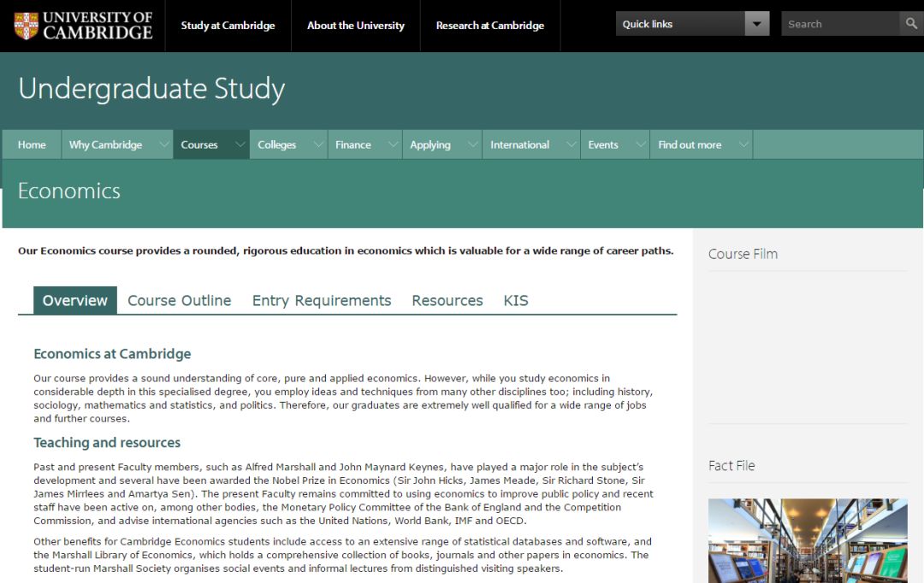Click the Quick links label text
924x583 pixels.
[x=647, y=24]
